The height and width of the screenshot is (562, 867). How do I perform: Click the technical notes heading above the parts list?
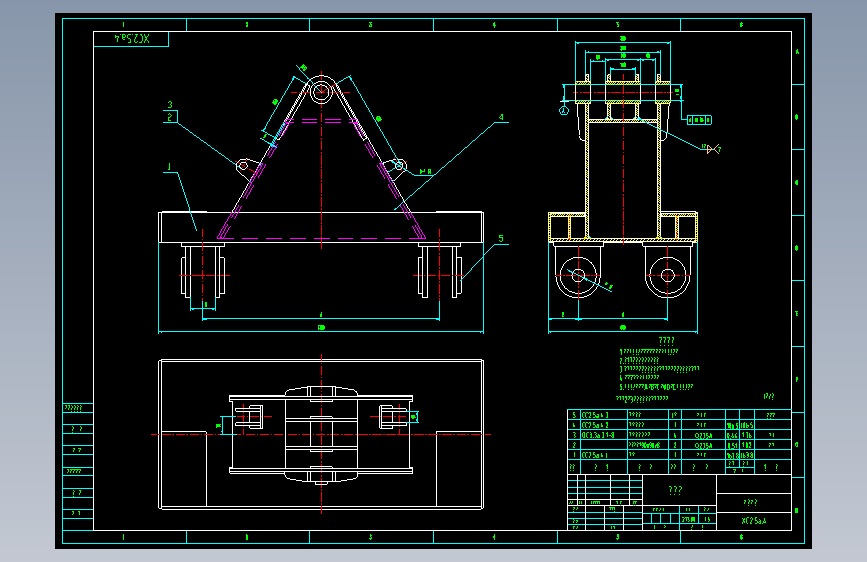point(666,340)
